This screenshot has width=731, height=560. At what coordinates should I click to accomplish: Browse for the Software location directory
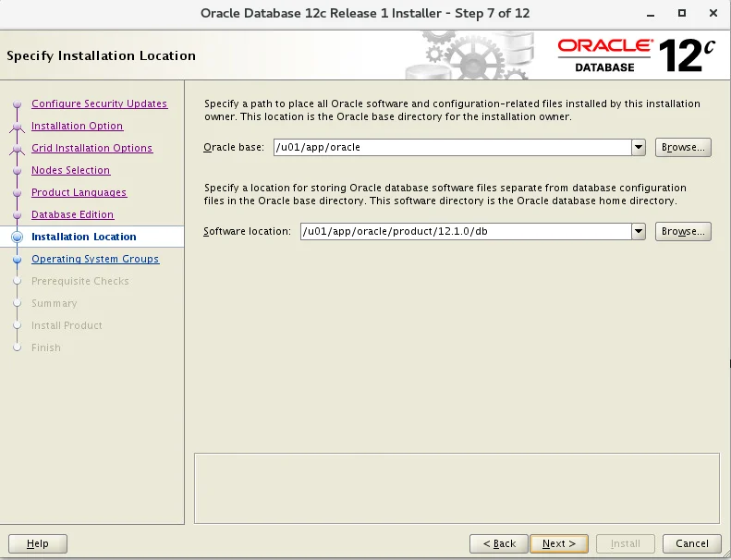coord(683,231)
